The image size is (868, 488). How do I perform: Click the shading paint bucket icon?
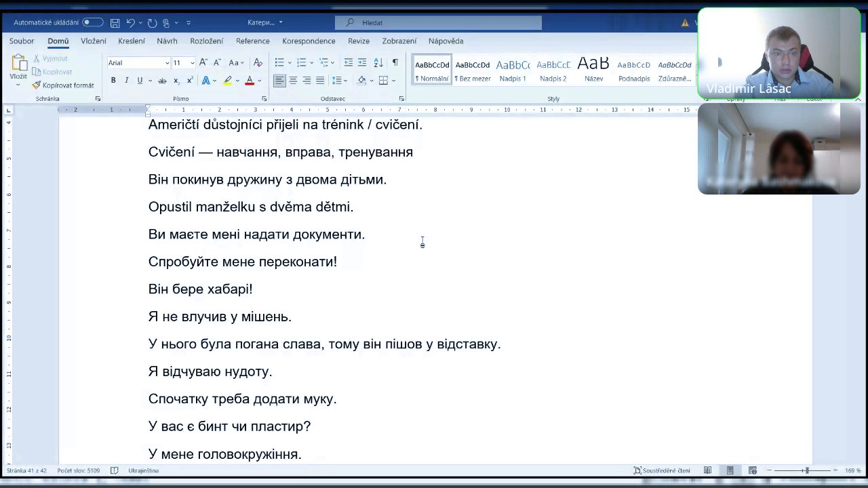[362, 81]
